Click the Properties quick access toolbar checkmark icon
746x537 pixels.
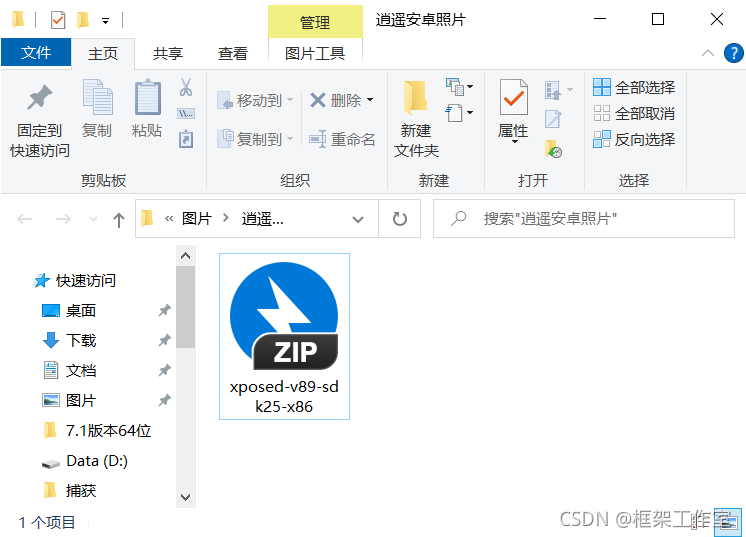click(x=58, y=20)
